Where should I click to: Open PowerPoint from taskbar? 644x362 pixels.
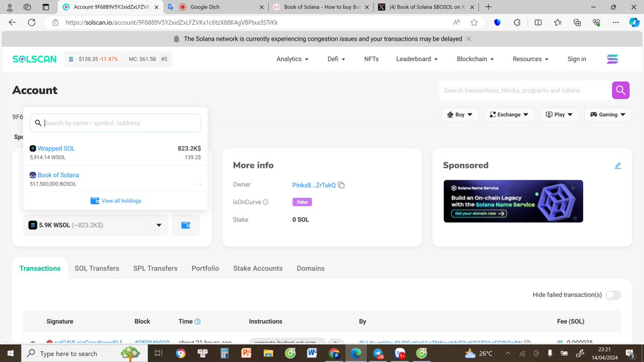pyautogui.click(x=246, y=353)
